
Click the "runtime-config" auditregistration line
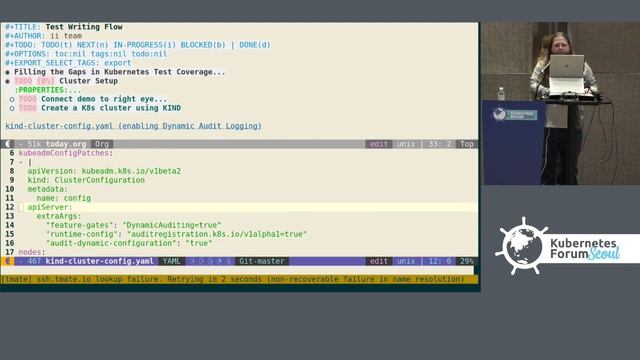coord(176,234)
